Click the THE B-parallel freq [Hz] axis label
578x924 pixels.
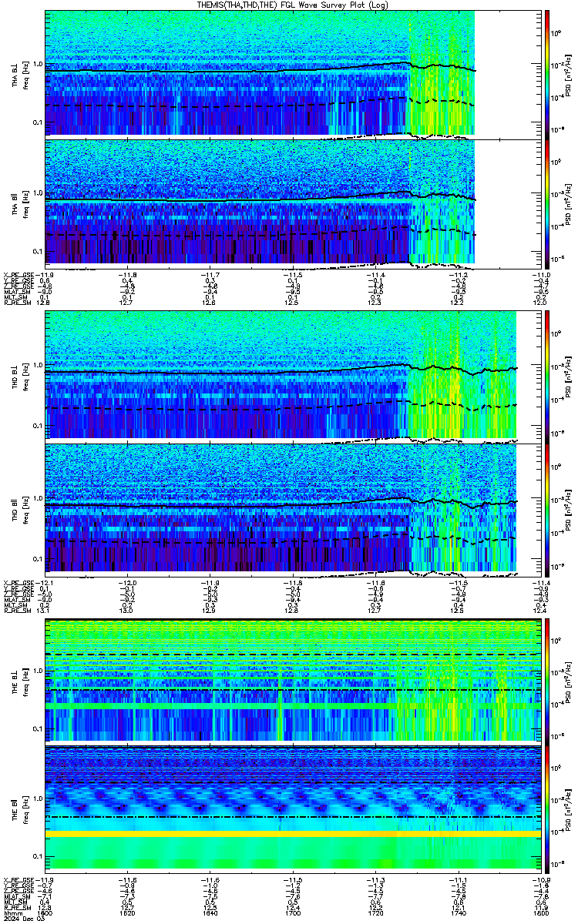(25, 808)
